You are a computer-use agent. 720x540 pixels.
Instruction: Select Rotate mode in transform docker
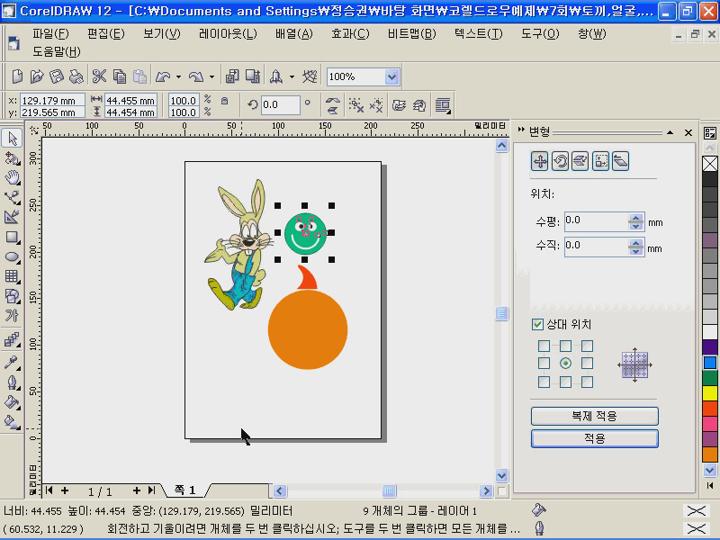coord(560,161)
